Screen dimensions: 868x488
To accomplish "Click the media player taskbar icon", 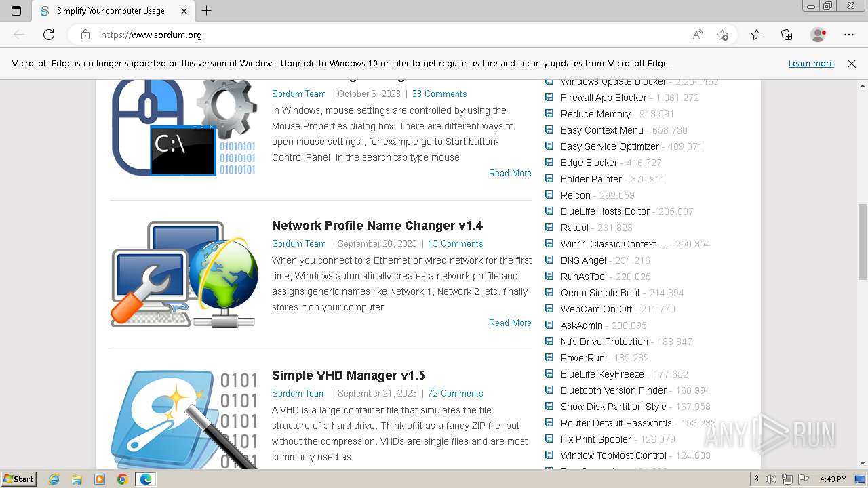I will (100, 479).
